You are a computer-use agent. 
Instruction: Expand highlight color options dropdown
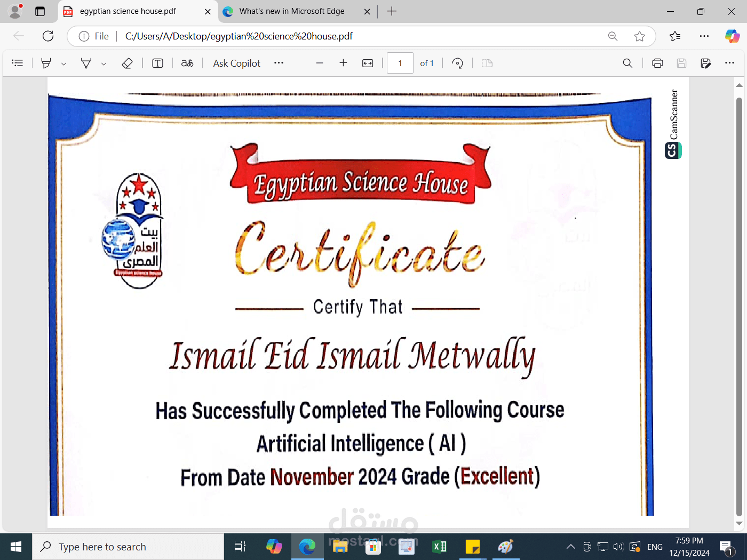point(63,63)
